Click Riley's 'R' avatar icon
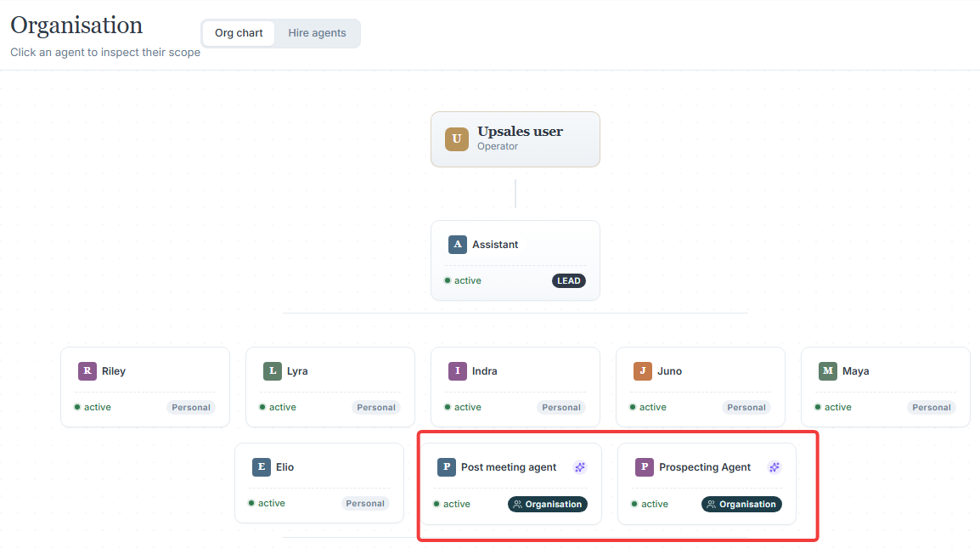The width and height of the screenshot is (980, 548). (87, 371)
